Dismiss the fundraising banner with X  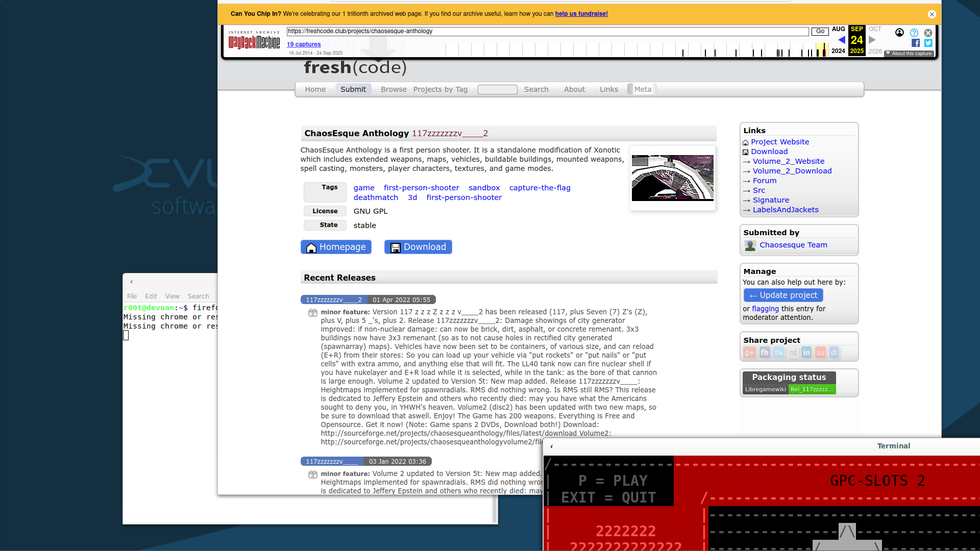click(x=932, y=14)
